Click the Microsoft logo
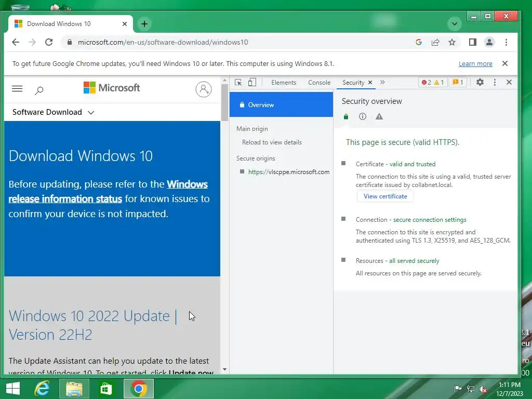Screen dimensions: 532x399 pos(112,88)
